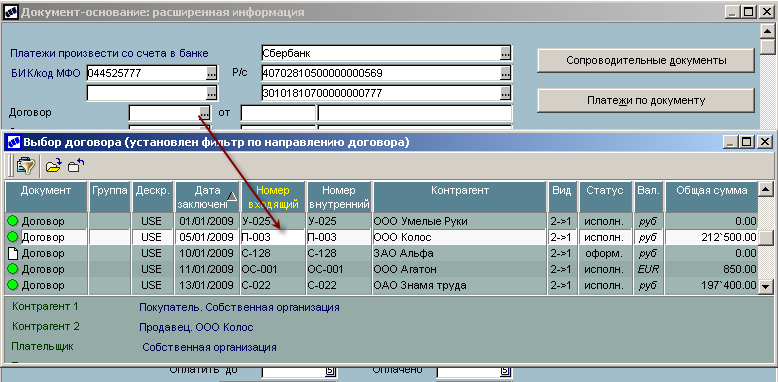This screenshot has width=778, height=382.
Task: Select ОАО Знамя труда contractor cell
Action: [460, 285]
